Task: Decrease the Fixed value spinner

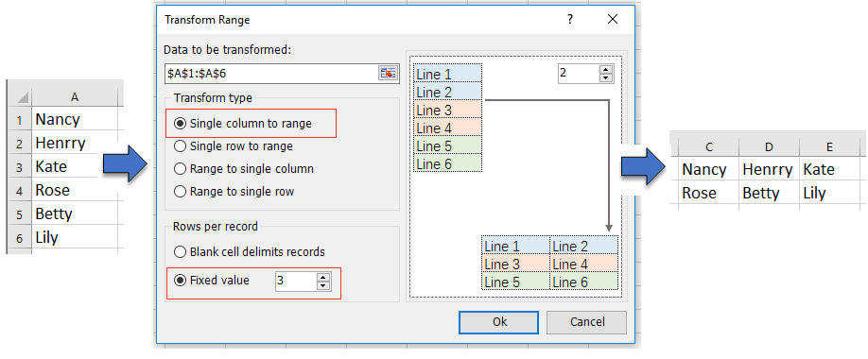Action: (x=323, y=285)
